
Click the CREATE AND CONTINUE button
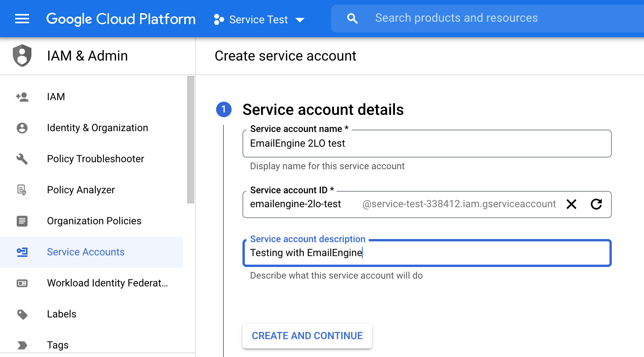point(307,336)
